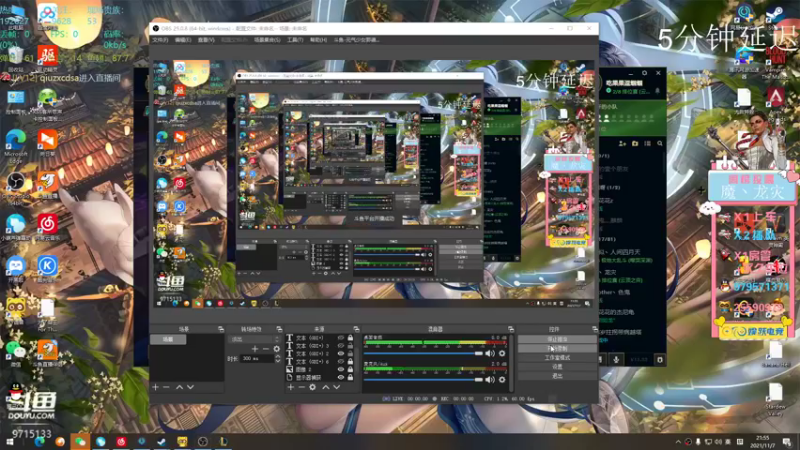Click Steam icon on desktop top right
The width and height of the screenshot is (800, 450).
775,15
